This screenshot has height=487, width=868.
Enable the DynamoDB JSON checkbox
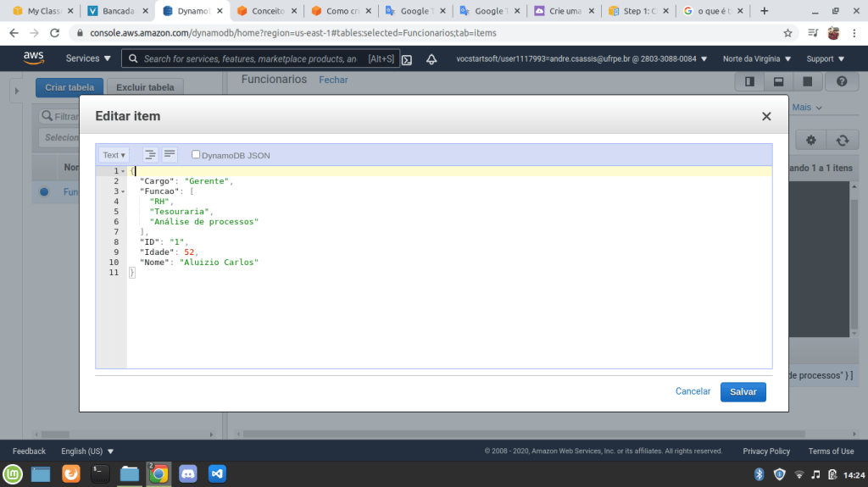point(197,155)
